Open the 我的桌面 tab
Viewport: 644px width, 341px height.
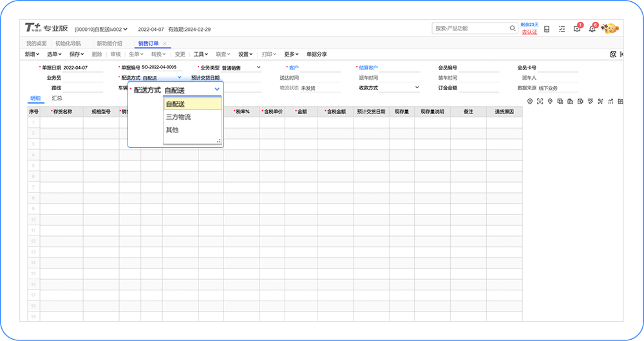(36, 44)
